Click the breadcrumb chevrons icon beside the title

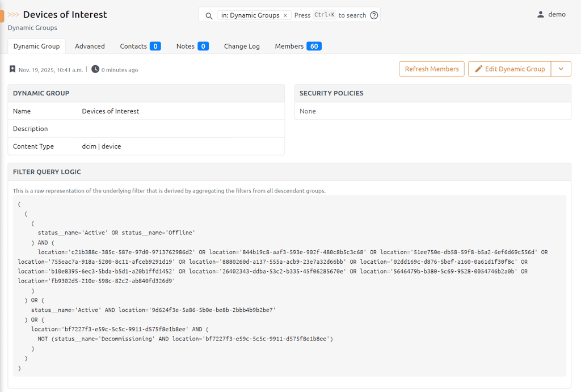click(x=13, y=15)
